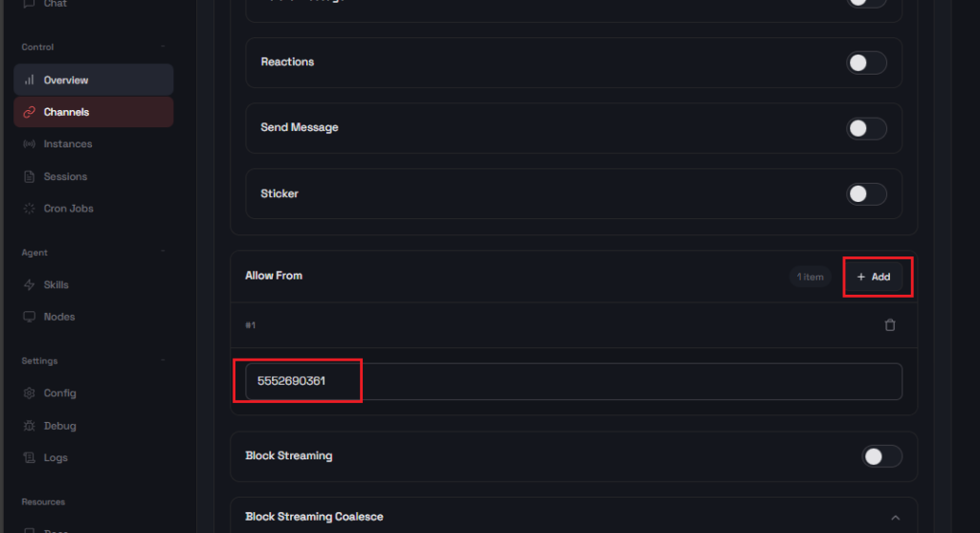Enable the Send Message toggle
This screenshot has width=980, height=533.
pos(866,128)
